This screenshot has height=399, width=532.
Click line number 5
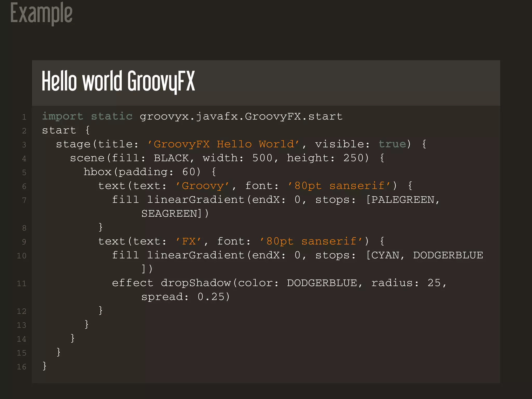(x=24, y=172)
